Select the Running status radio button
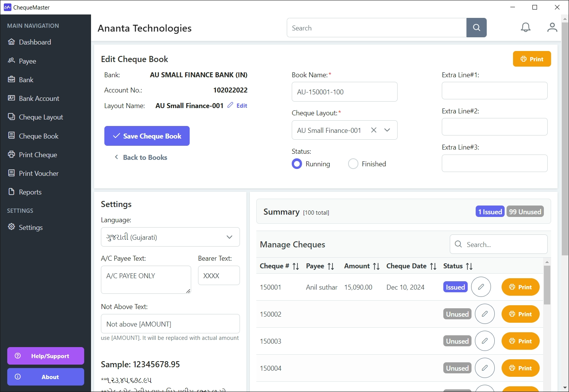The width and height of the screenshot is (569, 392). (x=297, y=164)
